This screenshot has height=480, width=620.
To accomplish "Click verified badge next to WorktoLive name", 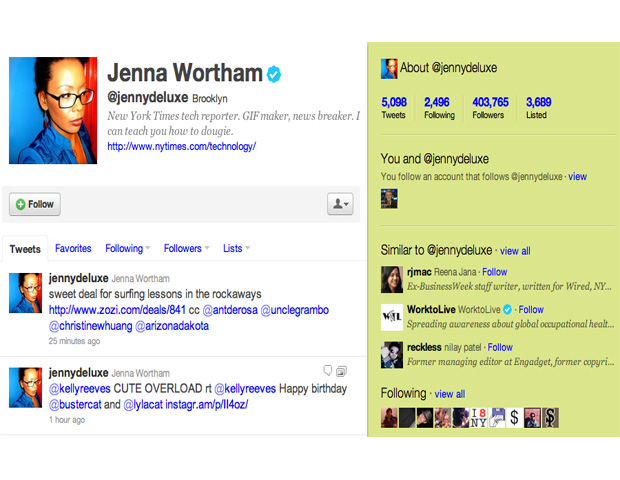I will tap(507, 310).
